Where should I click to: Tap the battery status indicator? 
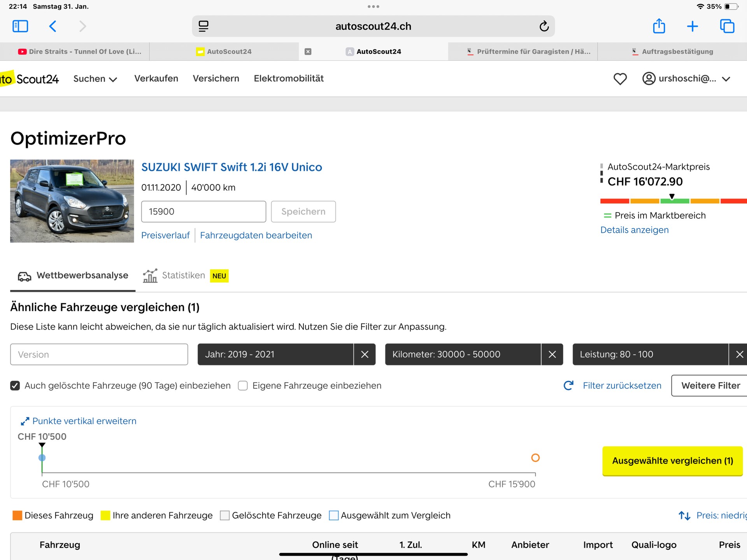pyautogui.click(x=731, y=7)
